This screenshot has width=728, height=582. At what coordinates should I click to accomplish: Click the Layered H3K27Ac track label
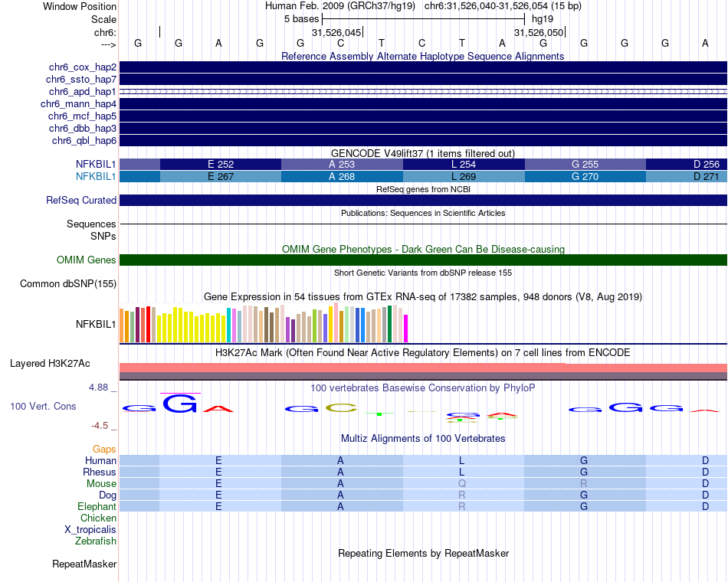50,364
